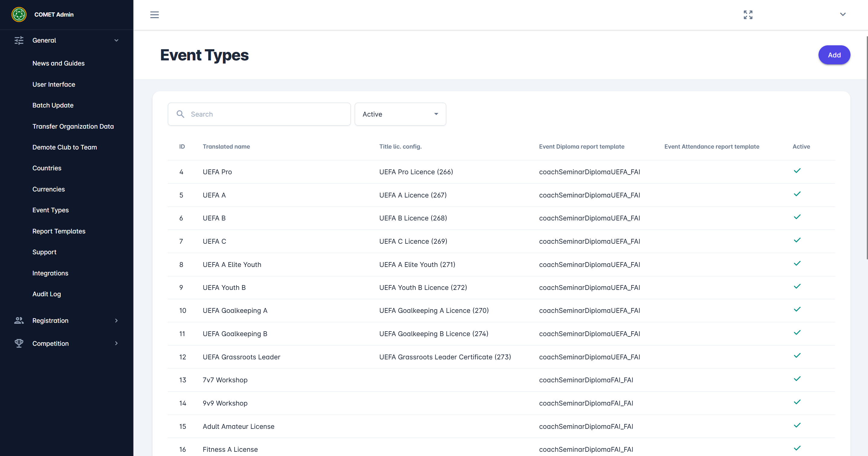
Task: Toggle Active checkmark on UEFA Goalkeeping A row
Action: [797, 310]
